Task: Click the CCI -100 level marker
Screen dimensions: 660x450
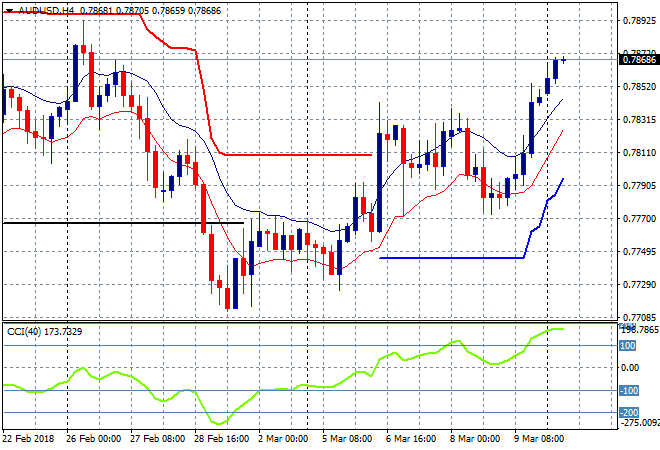Action: (629, 391)
